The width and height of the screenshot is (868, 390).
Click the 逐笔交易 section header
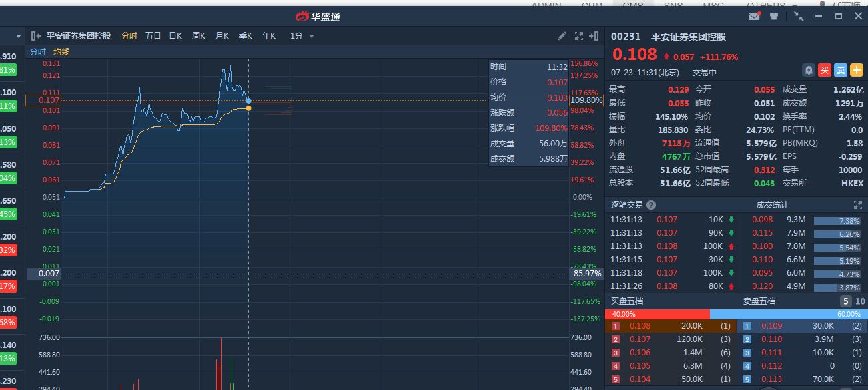[x=626, y=205]
